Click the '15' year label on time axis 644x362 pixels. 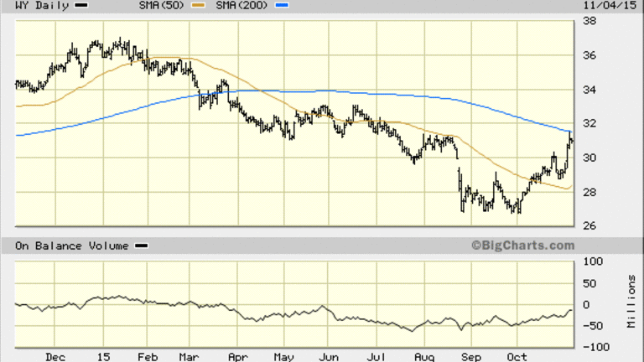pos(103,357)
